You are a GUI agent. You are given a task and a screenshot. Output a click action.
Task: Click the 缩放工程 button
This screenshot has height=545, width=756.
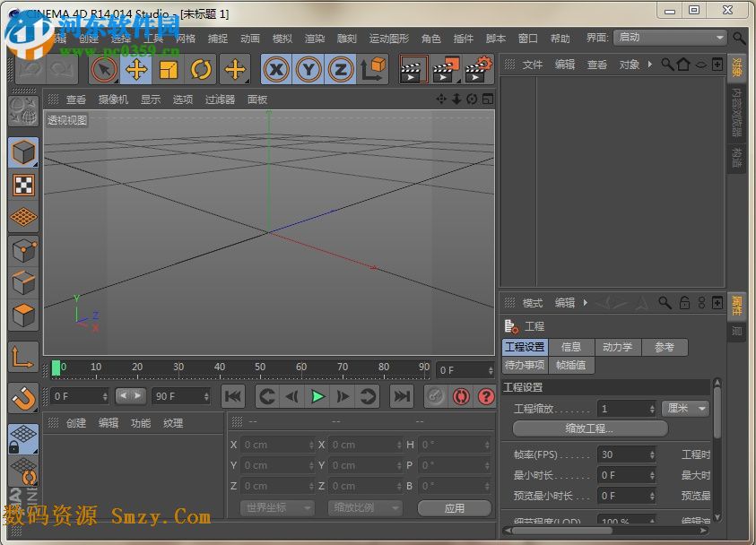(589, 428)
